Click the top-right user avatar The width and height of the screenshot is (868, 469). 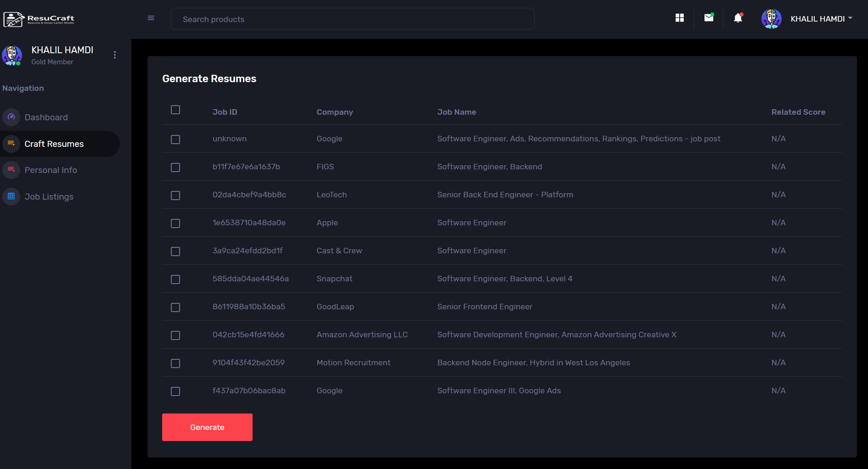pos(772,19)
